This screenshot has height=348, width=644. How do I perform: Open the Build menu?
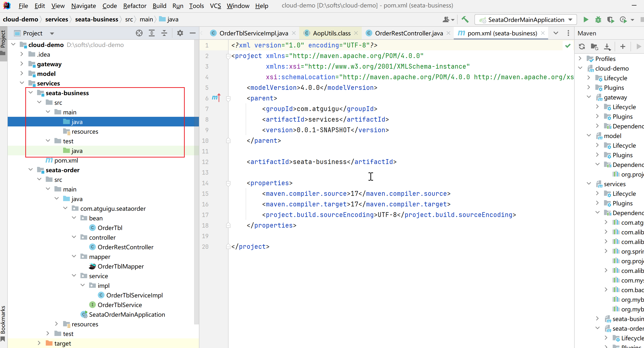(x=159, y=6)
